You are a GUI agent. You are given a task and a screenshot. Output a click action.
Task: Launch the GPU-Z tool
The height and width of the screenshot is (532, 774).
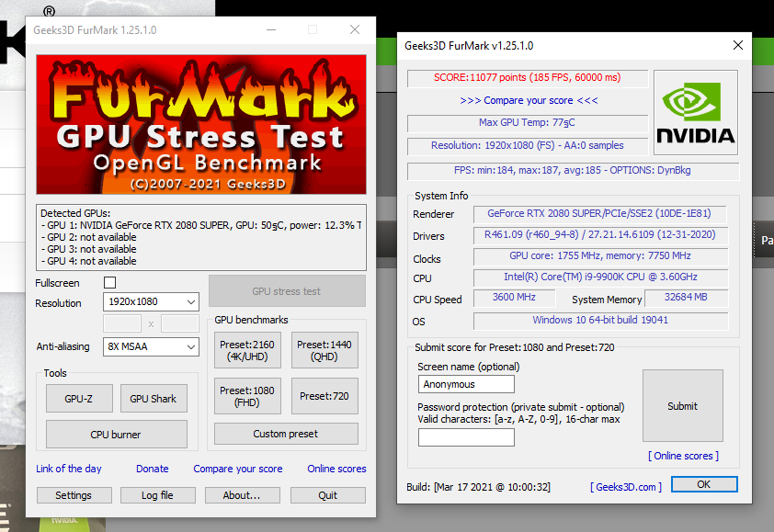tap(79, 398)
